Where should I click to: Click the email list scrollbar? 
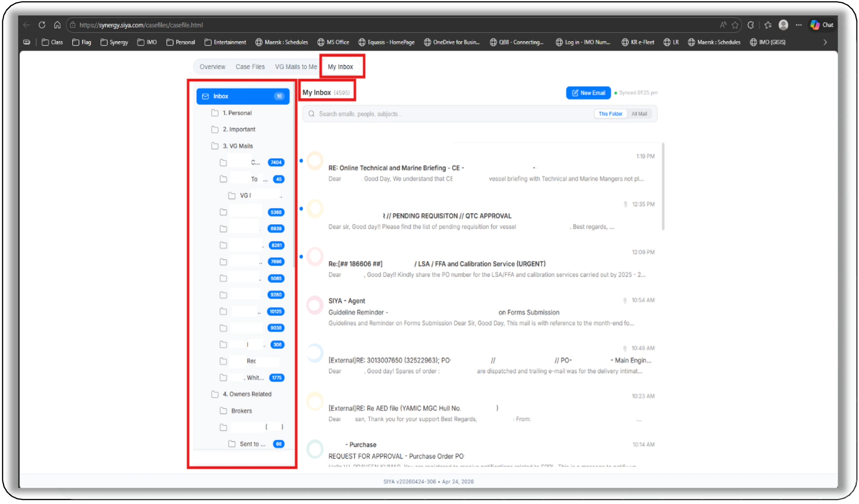point(663,187)
